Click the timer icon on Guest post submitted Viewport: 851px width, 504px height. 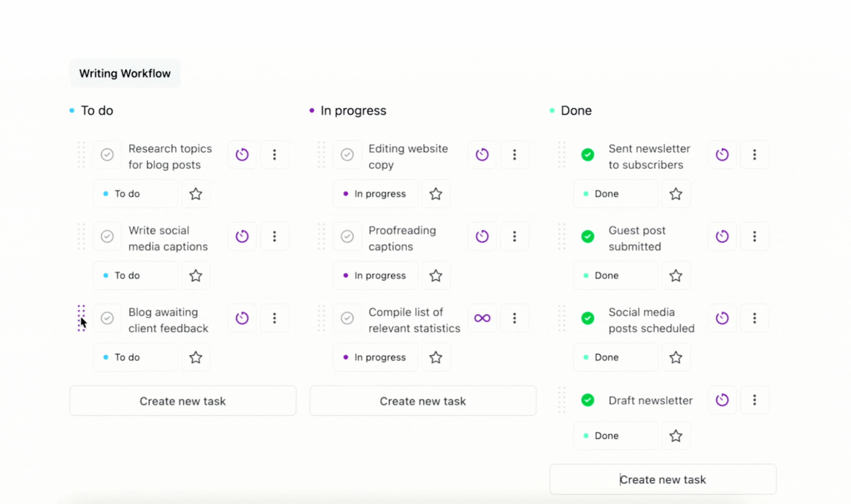pos(722,236)
